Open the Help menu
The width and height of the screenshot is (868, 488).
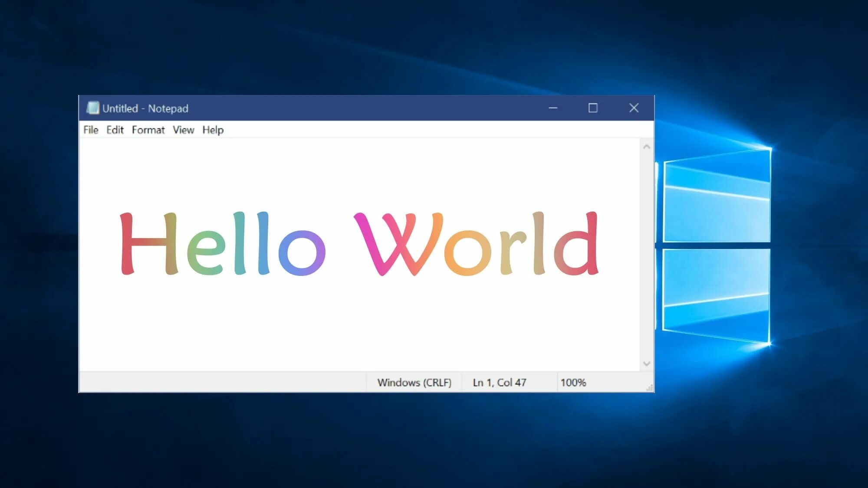(x=213, y=130)
